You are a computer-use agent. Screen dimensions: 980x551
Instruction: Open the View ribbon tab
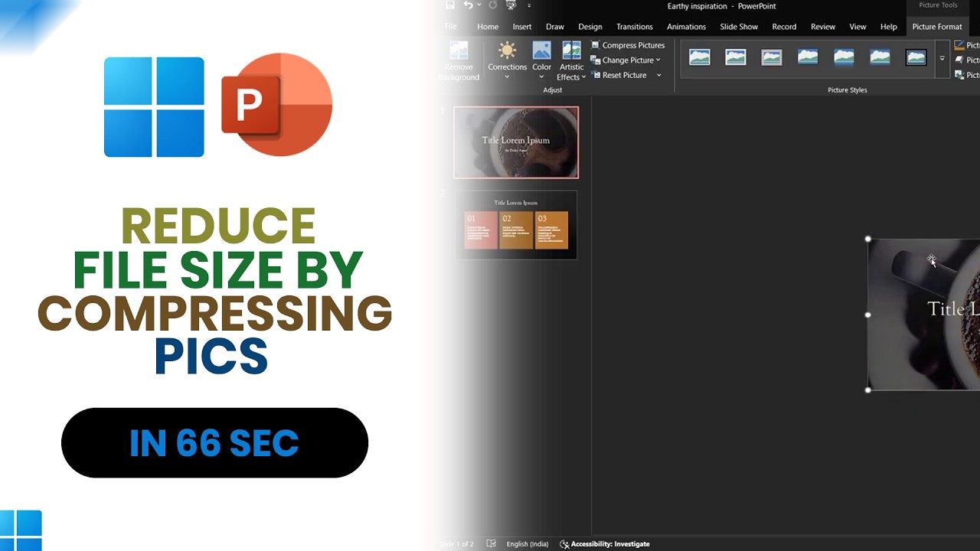coord(857,27)
